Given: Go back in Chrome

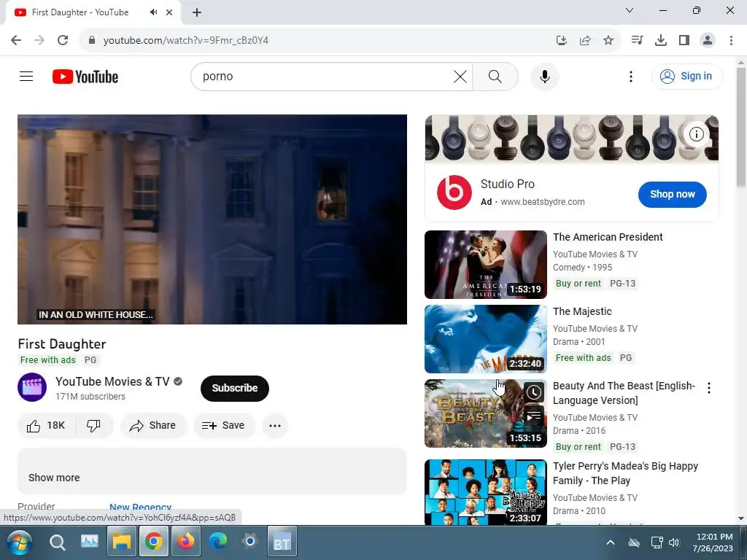Looking at the screenshot, I should [16, 40].
